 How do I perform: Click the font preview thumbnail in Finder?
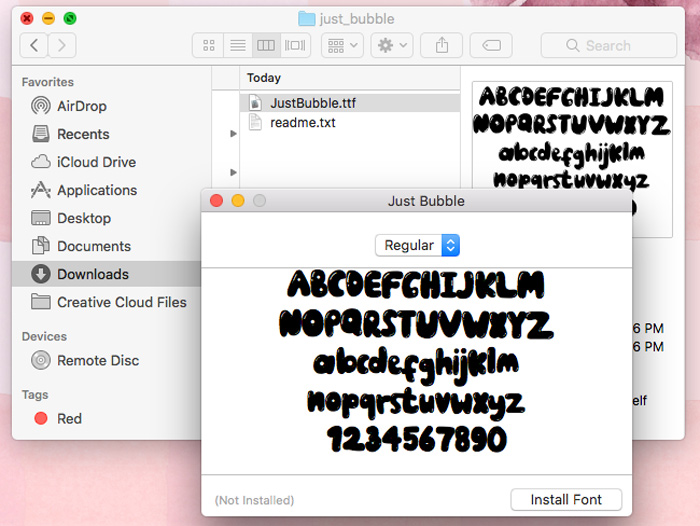click(x=572, y=136)
